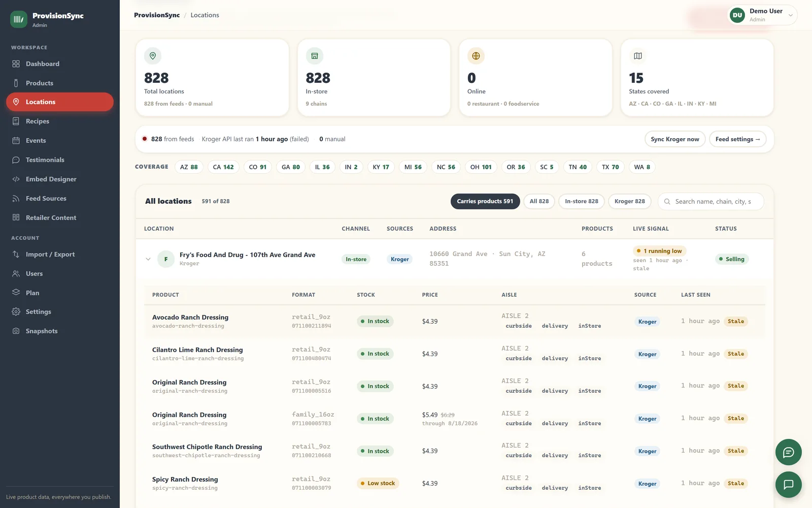Click the map pin icon on Total locations card
812x508 pixels.
(x=153, y=56)
